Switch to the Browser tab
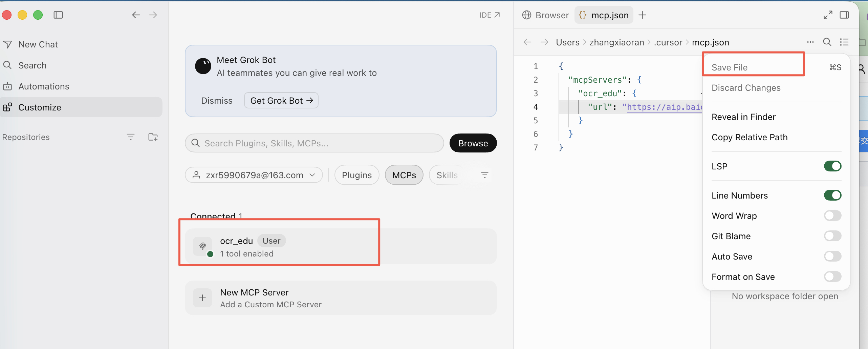The height and width of the screenshot is (349, 868). coord(546,15)
